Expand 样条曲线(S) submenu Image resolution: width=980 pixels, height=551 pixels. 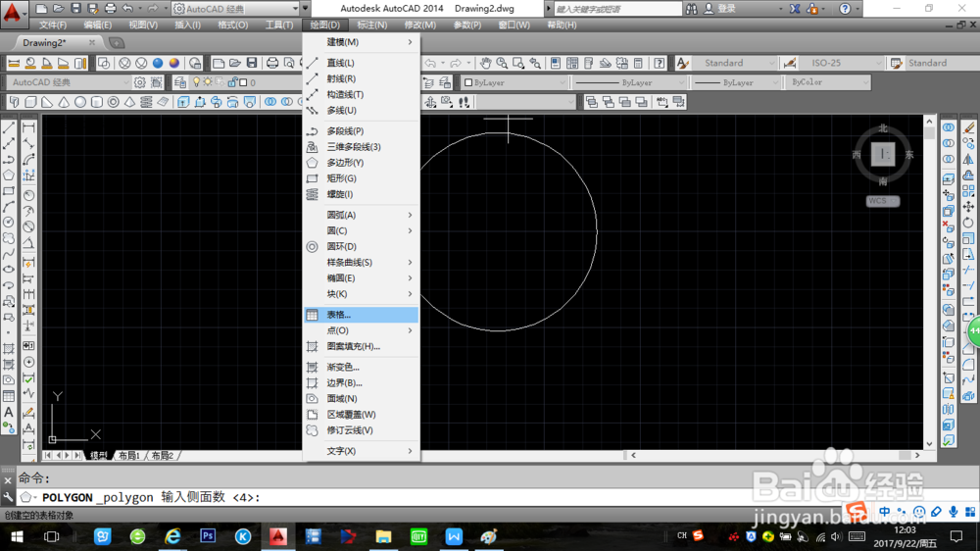[x=362, y=262]
